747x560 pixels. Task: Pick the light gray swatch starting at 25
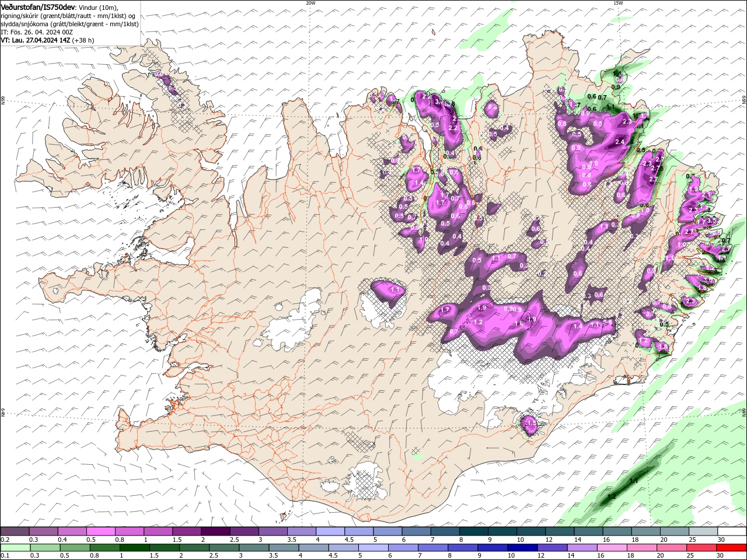point(703,531)
